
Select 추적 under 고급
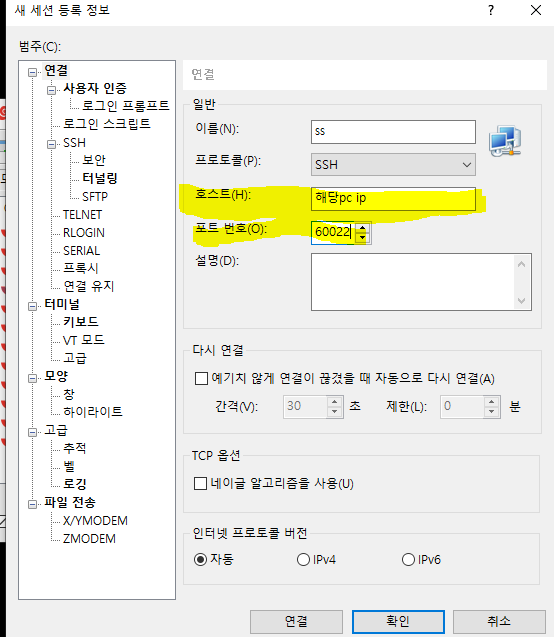click(74, 448)
